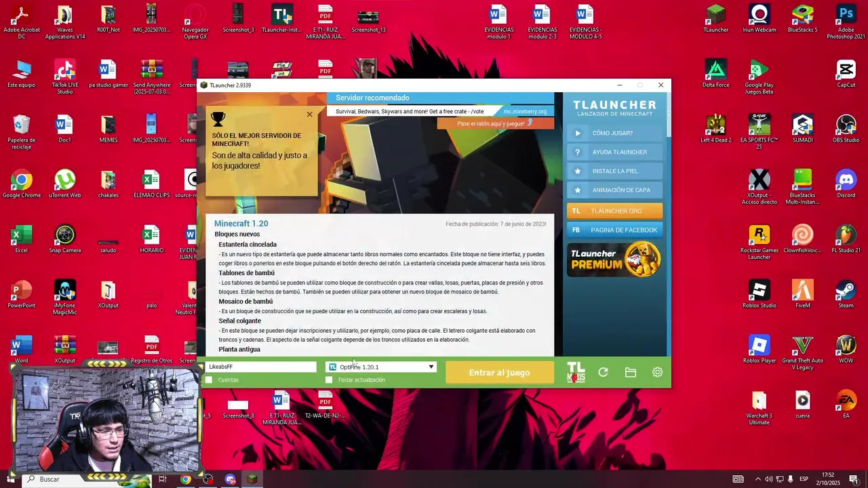
Task: Open BlueStacks 5 desktop icon
Action: pyautogui.click(x=802, y=19)
